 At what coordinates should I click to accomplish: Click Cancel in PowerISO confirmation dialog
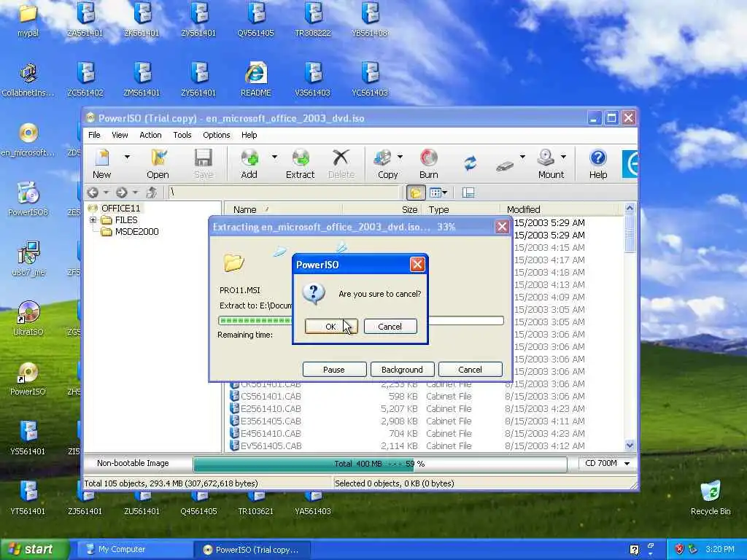tap(390, 326)
